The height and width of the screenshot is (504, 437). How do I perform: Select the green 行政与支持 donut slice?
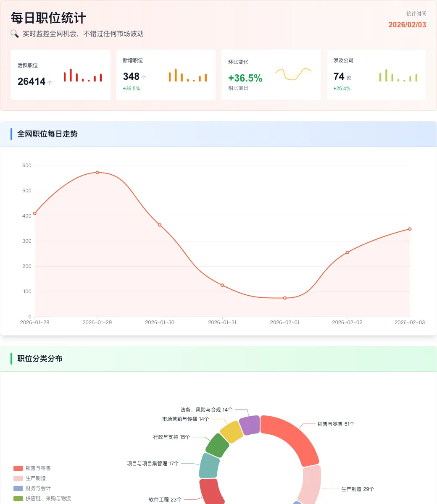pos(217,445)
